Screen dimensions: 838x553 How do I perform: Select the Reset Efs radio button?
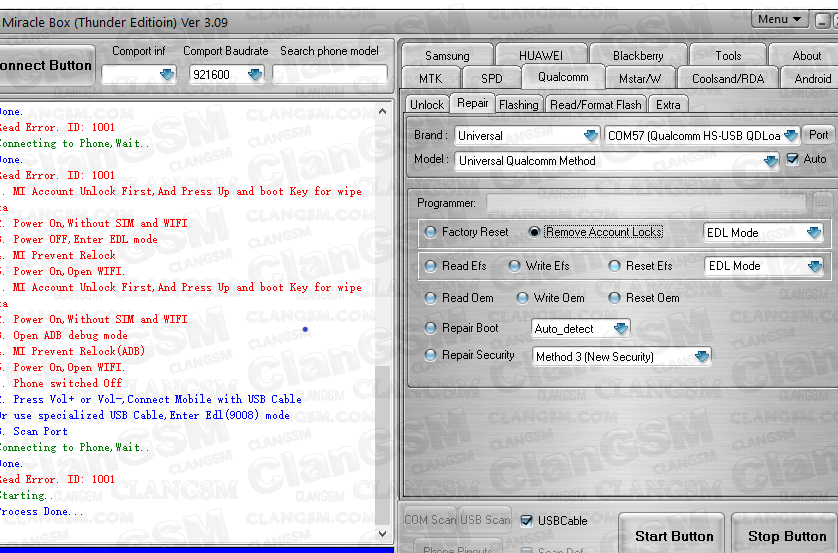tap(615, 266)
